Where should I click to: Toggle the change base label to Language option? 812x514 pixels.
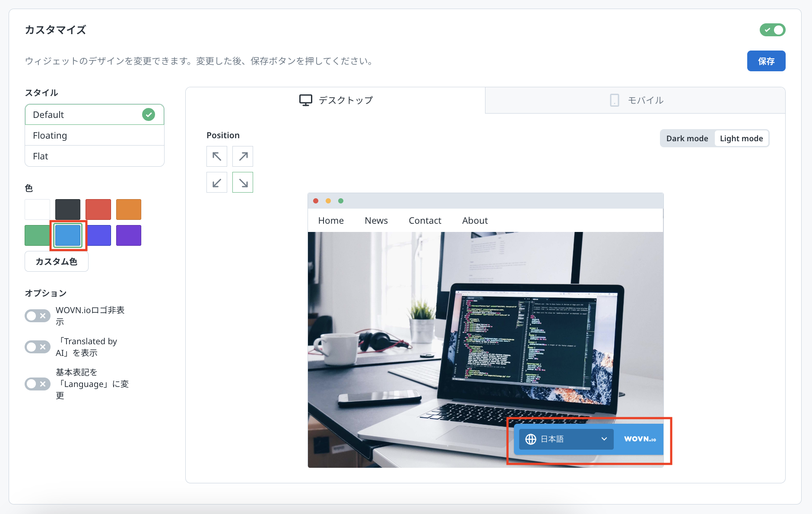38,384
